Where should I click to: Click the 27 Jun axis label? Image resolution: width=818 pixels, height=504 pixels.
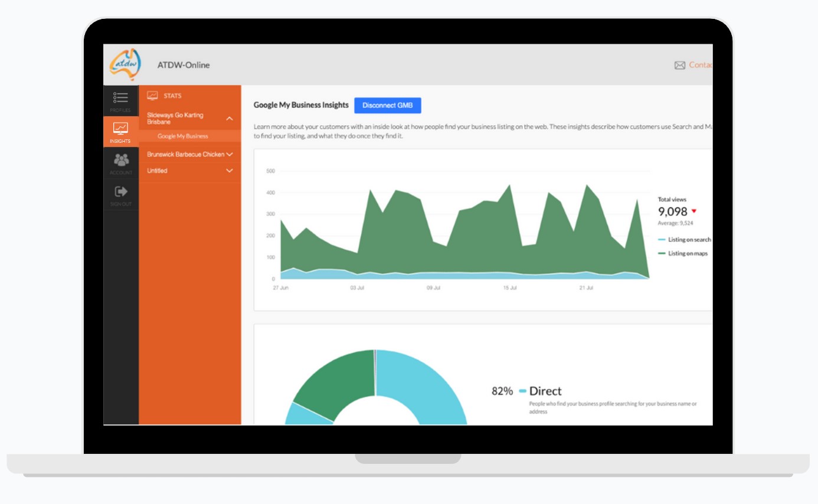280,288
